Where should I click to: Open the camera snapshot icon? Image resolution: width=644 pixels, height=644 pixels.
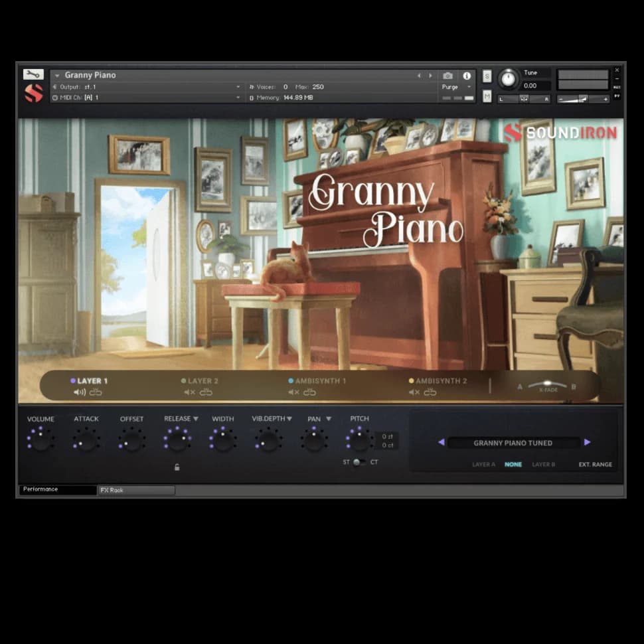pos(449,76)
